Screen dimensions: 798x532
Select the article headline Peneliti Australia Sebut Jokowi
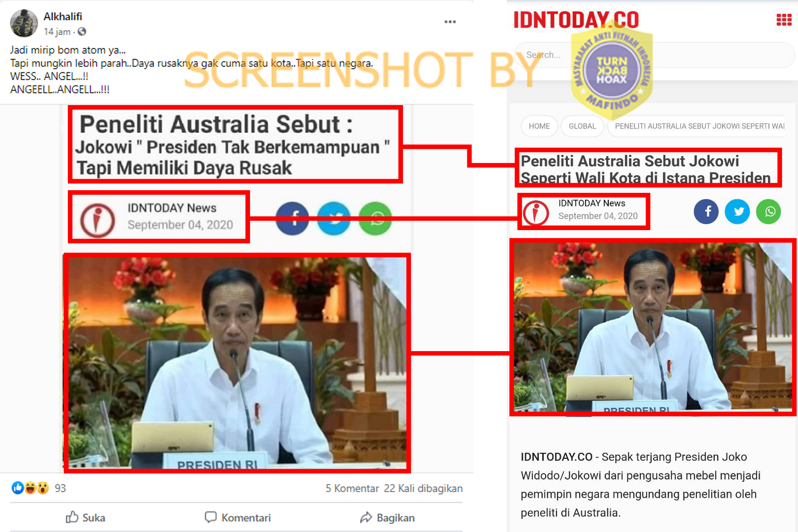(x=645, y=169)
